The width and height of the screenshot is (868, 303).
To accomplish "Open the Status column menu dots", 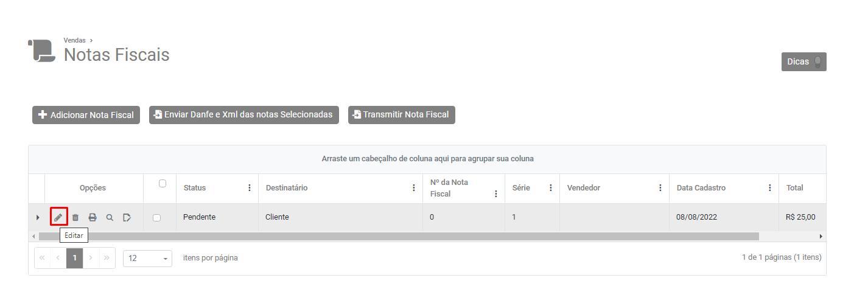I will [x=249, y=188].
